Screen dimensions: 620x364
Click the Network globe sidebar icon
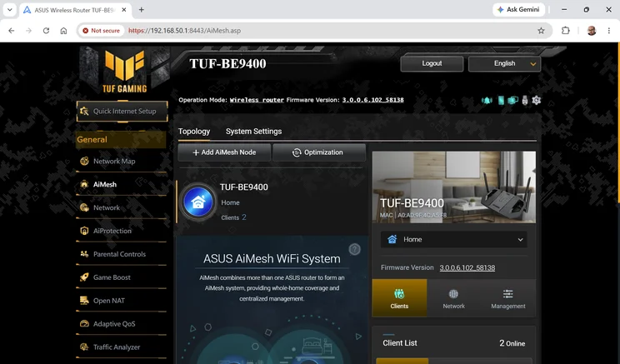(x=84, y=207)
